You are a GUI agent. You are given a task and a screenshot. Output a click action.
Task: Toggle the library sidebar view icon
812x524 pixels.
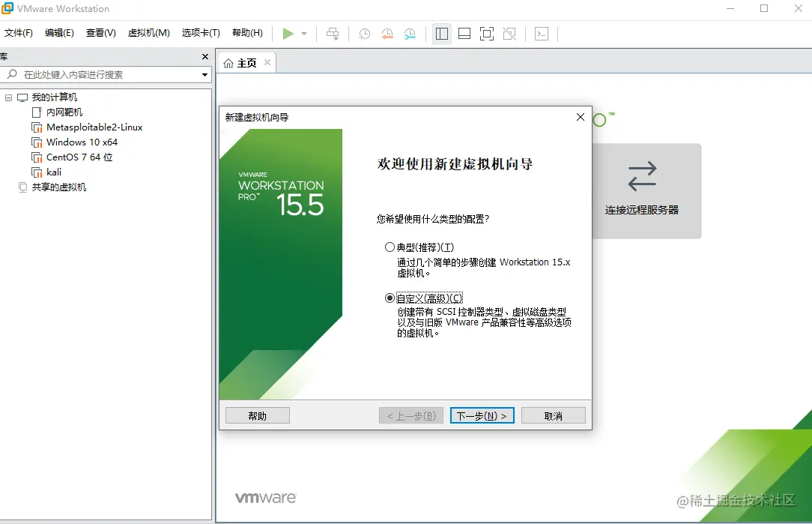(442, 34)
